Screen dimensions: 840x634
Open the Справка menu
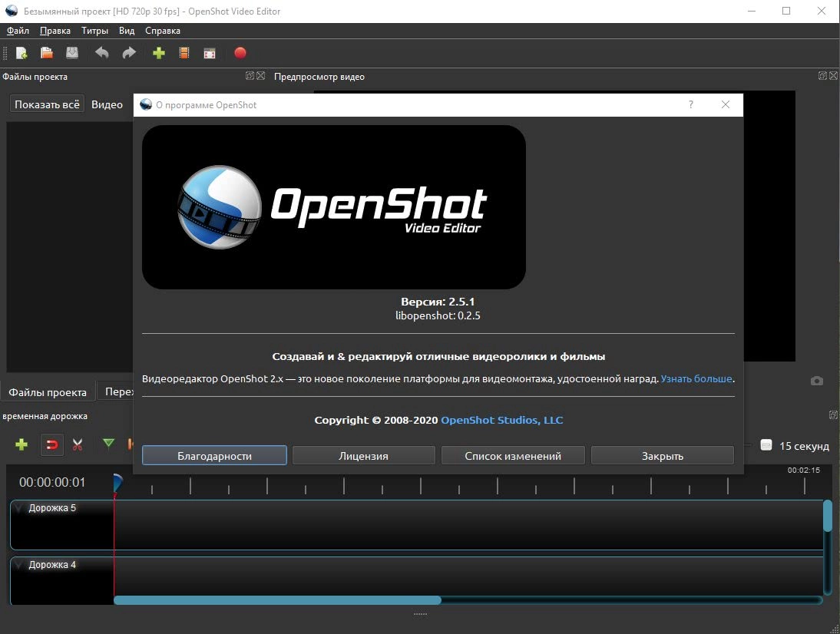click(x=162, y=31)
